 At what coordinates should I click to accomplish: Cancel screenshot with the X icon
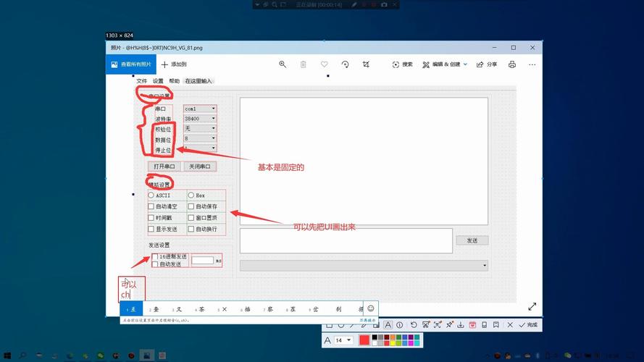510,325
